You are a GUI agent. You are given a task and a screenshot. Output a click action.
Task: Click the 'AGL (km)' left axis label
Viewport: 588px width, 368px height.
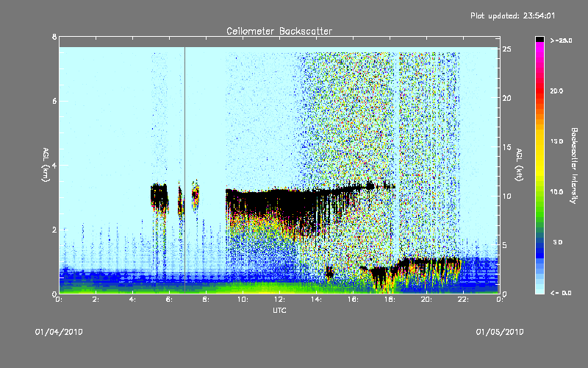click(x=46, y=165)
